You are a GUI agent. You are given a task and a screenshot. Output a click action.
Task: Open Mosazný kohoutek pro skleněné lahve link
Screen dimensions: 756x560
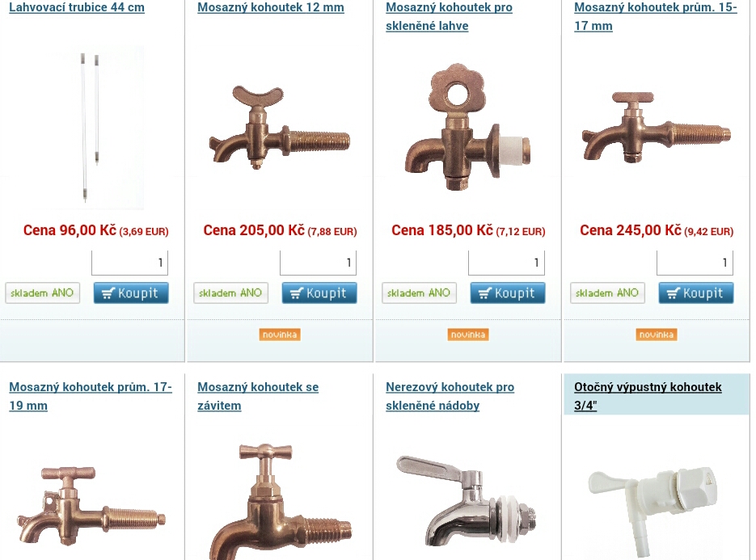449,16
